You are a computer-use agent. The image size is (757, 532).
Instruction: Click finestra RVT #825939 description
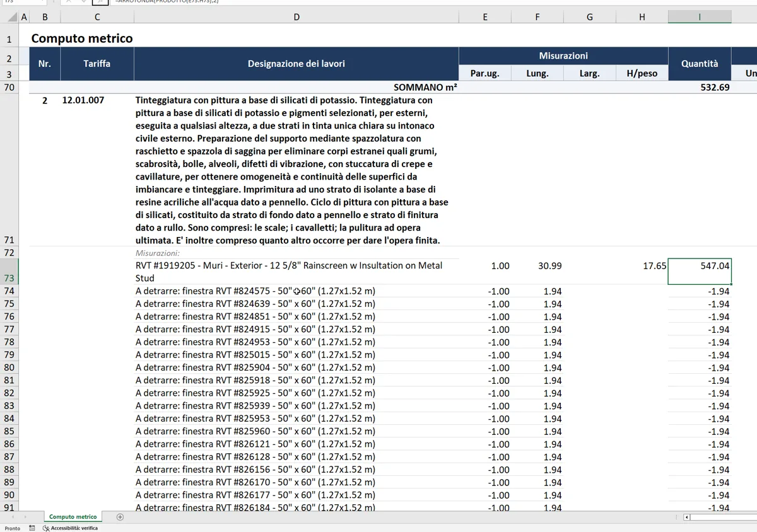coord(255,406)
